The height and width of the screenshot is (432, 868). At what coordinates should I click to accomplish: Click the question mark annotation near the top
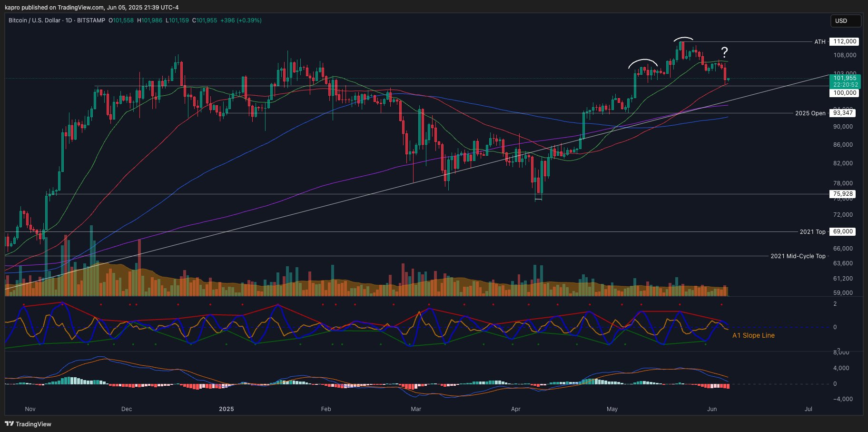724,52
